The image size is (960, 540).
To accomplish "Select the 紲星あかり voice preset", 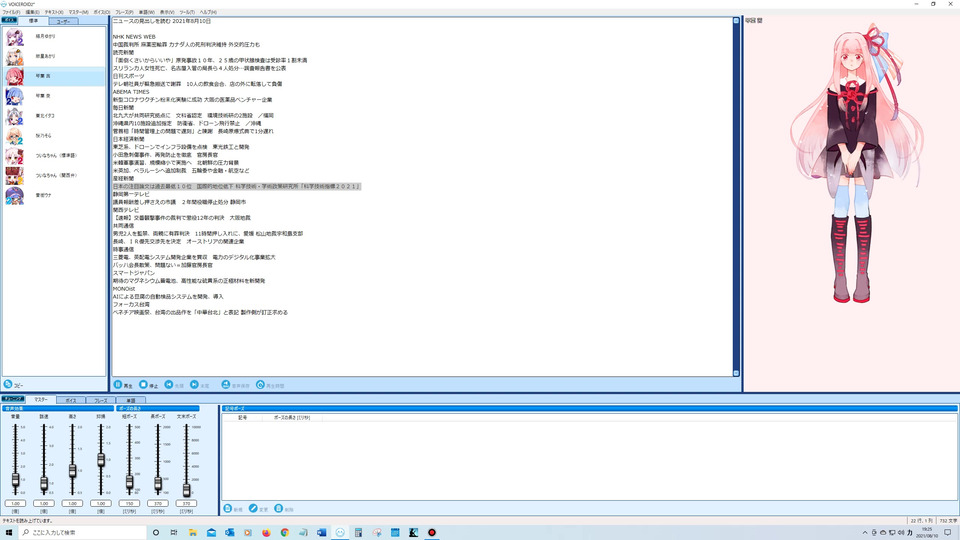I will click(x=54, y=56).
